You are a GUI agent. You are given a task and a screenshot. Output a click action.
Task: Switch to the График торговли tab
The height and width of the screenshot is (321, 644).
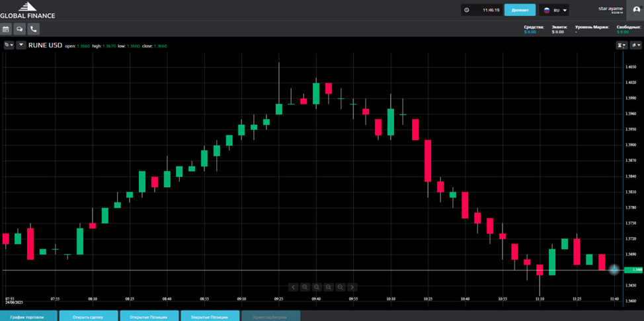coord(27,317)
